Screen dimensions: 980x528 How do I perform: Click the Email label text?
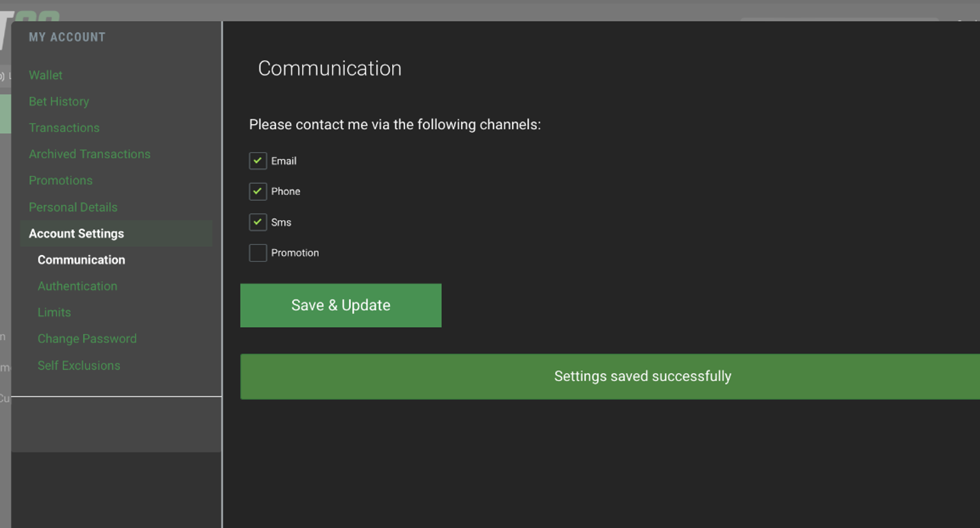tap(284, 161)
